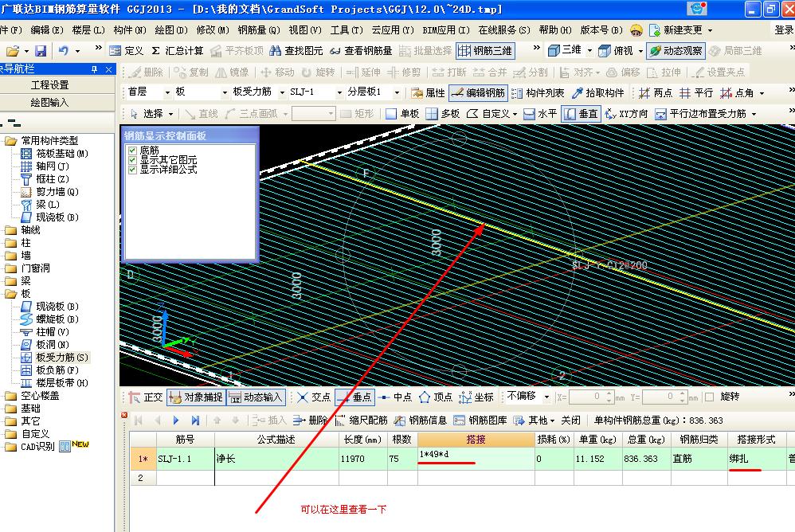
Task: Check the 旋转 checkbox
Action: 710,397
